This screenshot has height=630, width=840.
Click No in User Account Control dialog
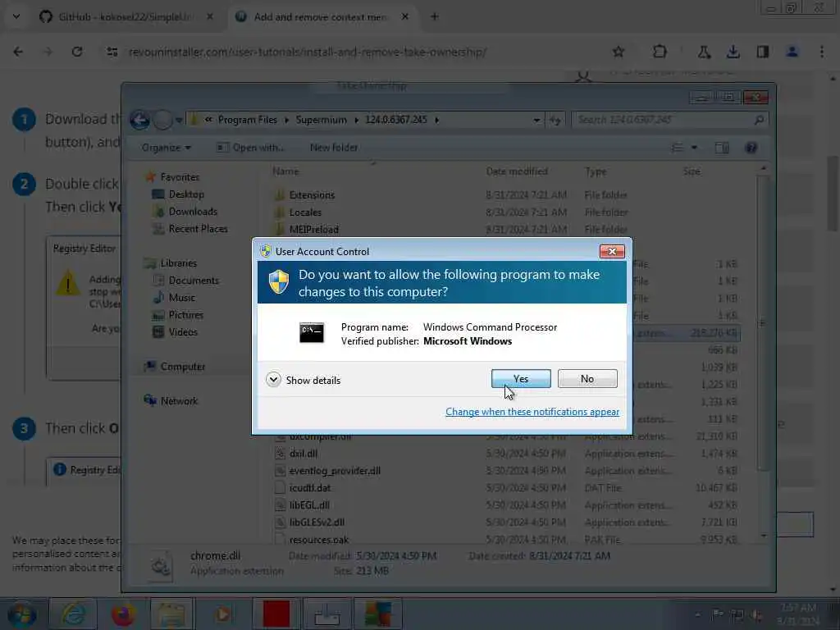(587, 379)
